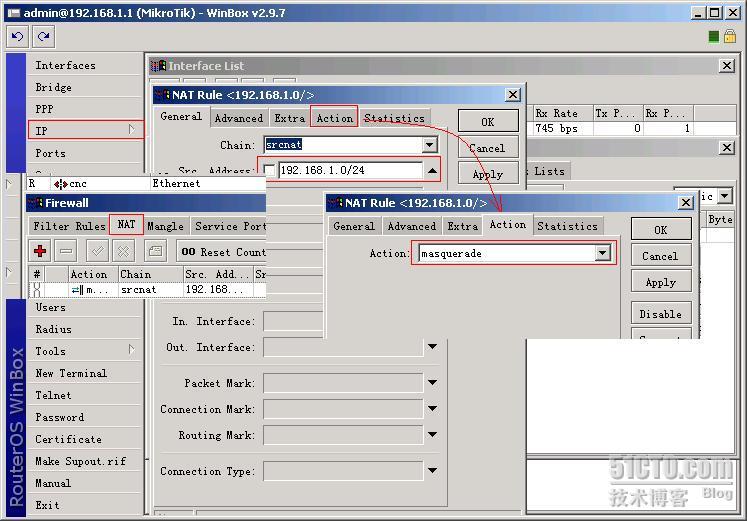Switch to the Advanced tab in back NAT Rule
747x521 pixels.
(x=239, y=118)
